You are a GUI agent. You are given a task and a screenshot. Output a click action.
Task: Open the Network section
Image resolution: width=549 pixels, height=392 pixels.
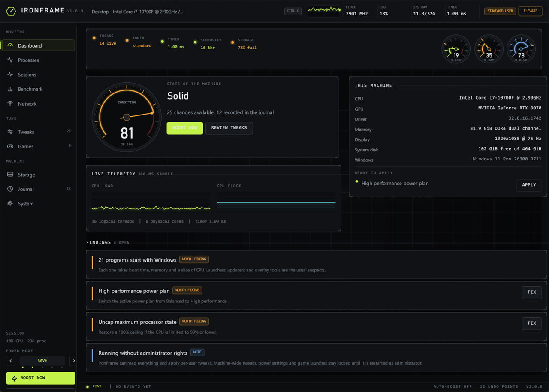coord(39,104)
